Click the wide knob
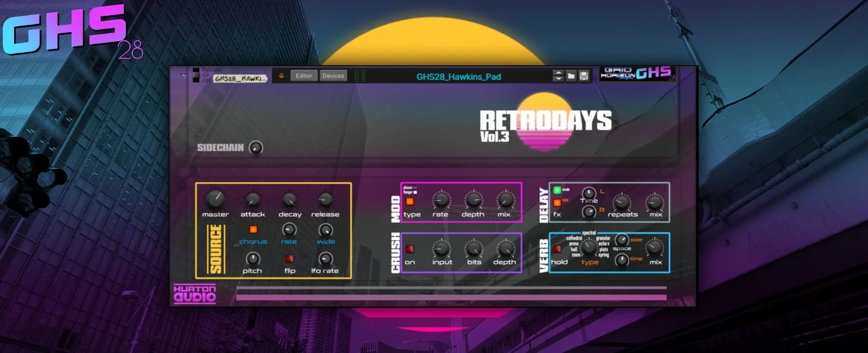The image size is (868, 353). pos(325,230)
